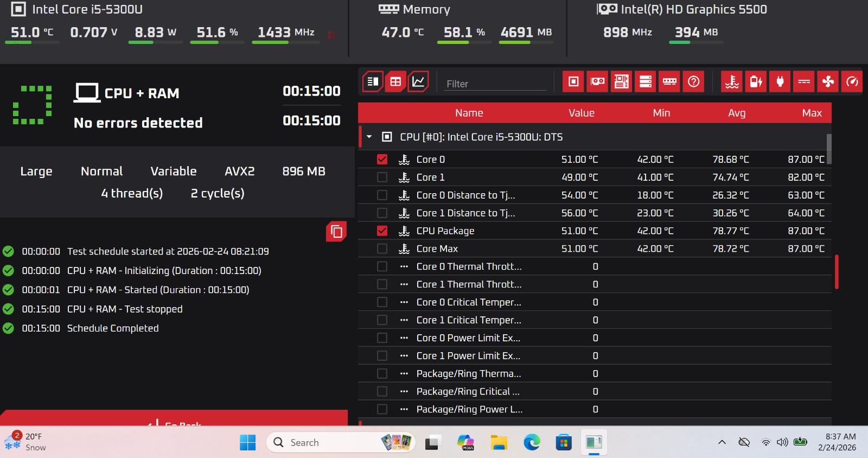Image resolution: width=868 pixels, height=458 pixels.
Task: Filter sensors by storage drive icon
Action: click(646, 81)
